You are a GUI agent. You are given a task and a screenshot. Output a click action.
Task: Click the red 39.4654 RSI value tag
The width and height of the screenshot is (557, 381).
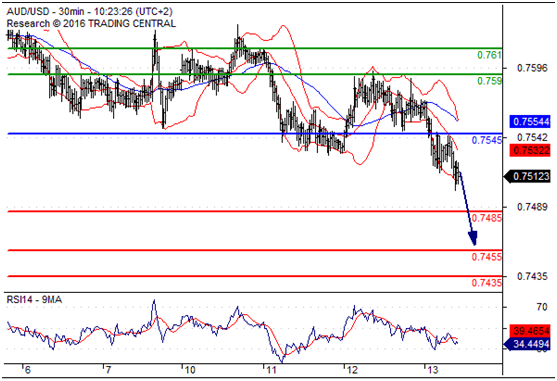click(x=530, y=331)
